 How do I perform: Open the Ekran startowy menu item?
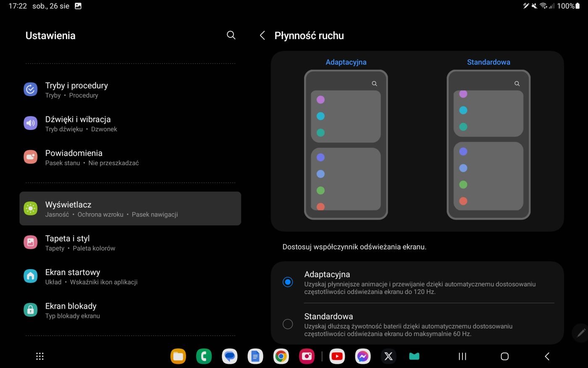tap(130, 276)
